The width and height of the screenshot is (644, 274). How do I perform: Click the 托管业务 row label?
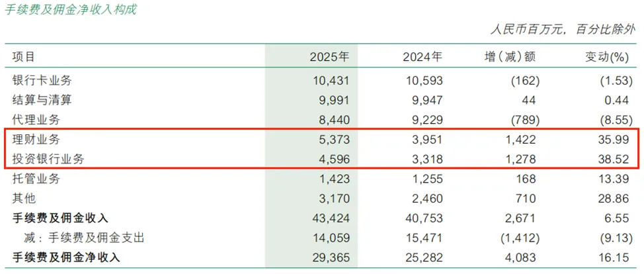pyautogui.click(x=36, y=179)
